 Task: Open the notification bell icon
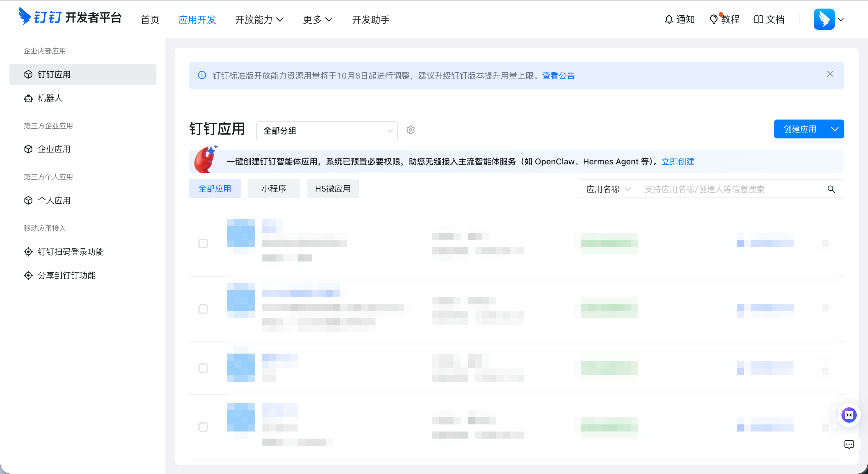(668, 19)
